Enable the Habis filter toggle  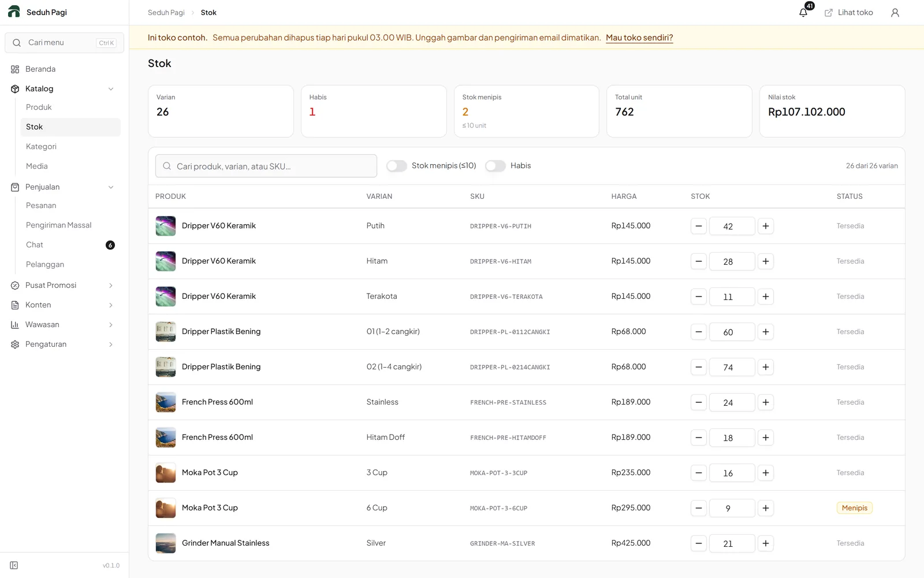coord(495,166)
